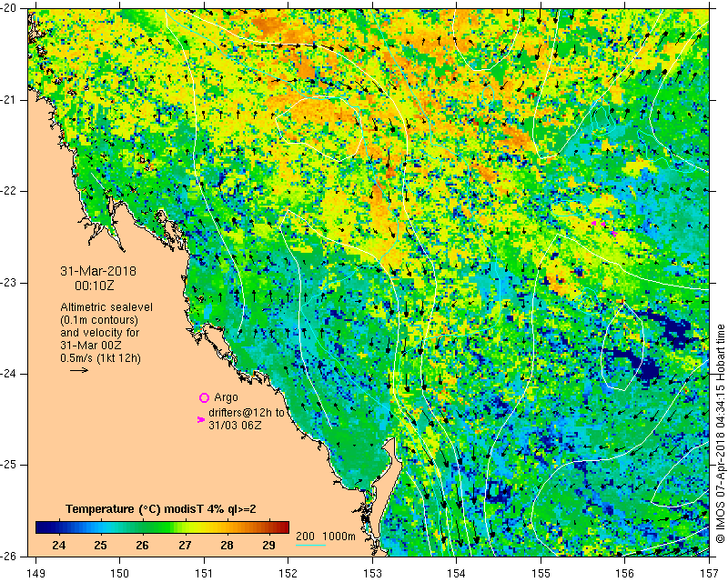Image resolution: width=728 pixels, height=582 pixels.
Task: Click the temperature color bar at 27
Action: point(185,527)
